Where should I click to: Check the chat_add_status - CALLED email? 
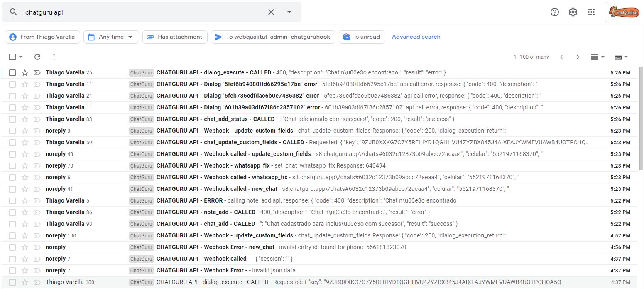(x=12, y=119)
